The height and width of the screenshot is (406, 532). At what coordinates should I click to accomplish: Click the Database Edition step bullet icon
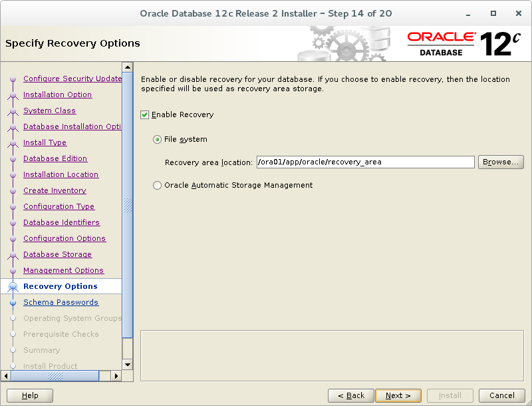[13, 159]
